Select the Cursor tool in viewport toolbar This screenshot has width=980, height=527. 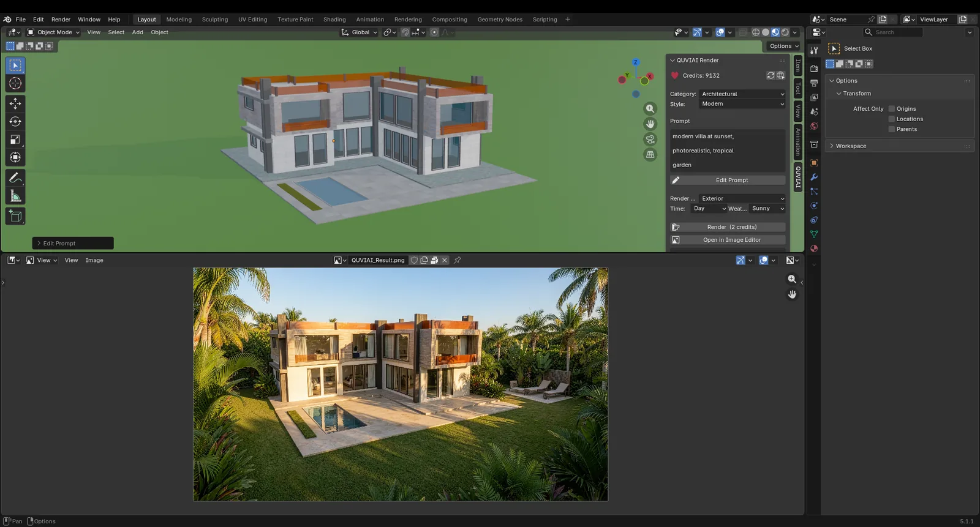(x=15, y=83)
